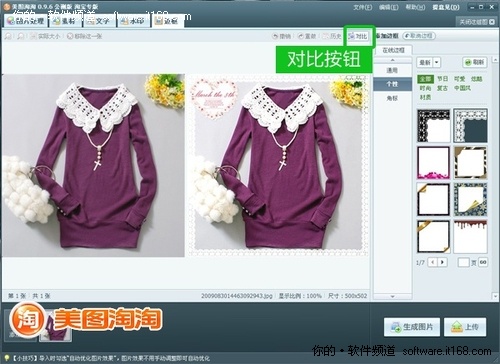500x364 pixels.
Task: Open the 提意见 feedback menu
Action: coord(446,7)
